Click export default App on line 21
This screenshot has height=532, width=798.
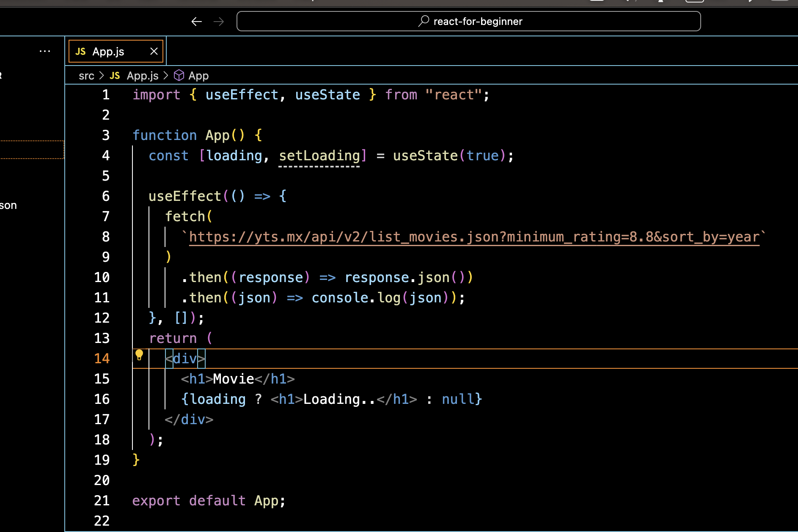(209, 501)
